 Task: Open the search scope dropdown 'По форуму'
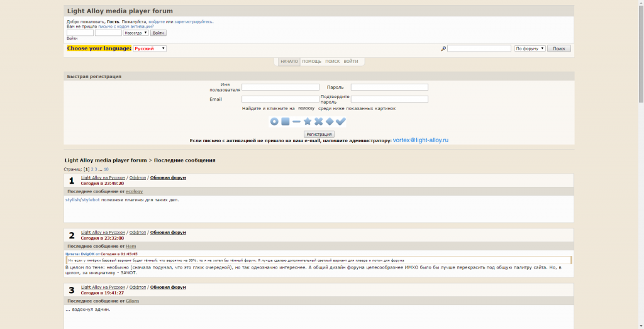click(x=530, y=48)
